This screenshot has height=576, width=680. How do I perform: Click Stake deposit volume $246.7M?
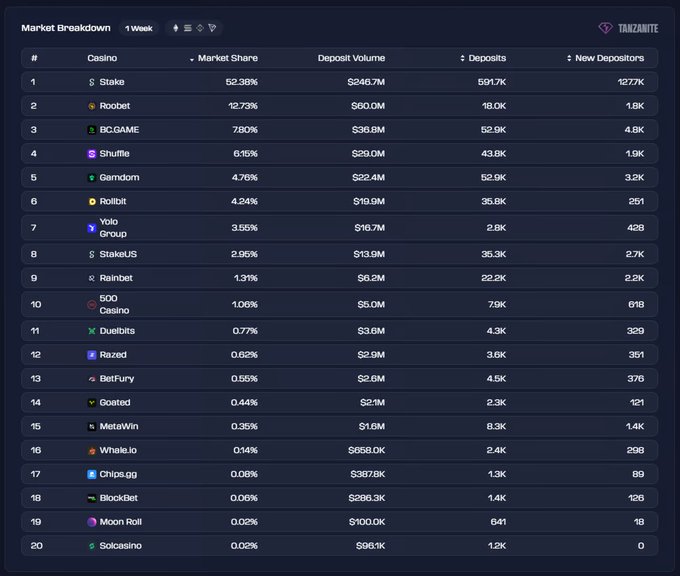(366, 82)
